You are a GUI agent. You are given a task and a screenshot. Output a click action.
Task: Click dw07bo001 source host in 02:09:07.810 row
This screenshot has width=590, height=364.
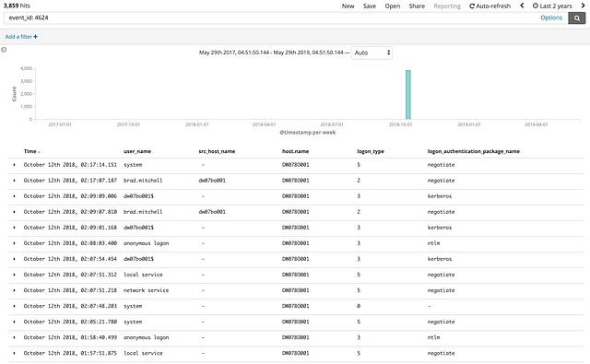point(212,212)
